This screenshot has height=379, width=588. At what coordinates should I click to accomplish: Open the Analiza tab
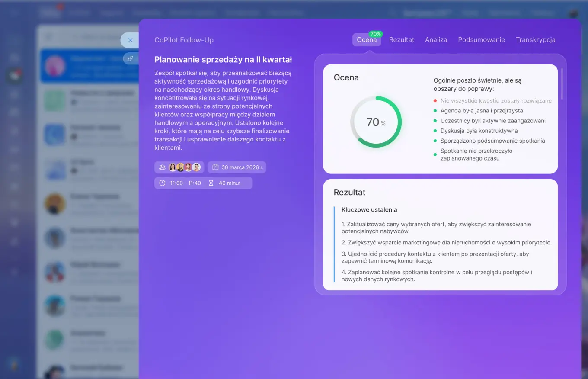click(436, 40)
